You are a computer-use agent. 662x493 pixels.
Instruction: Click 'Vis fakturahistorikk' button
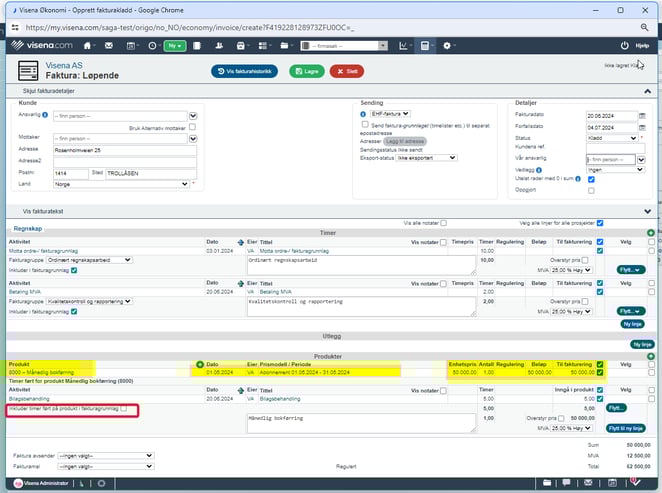point(245,71)
